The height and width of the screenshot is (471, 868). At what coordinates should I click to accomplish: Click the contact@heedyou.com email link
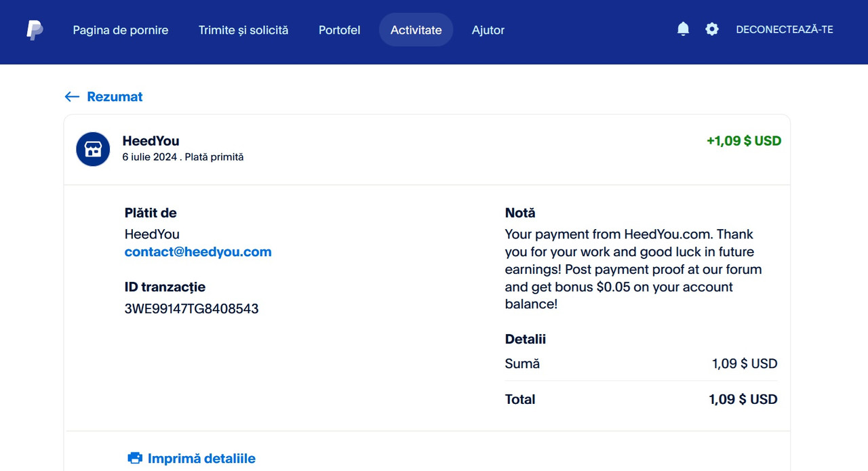pos(198,252)
